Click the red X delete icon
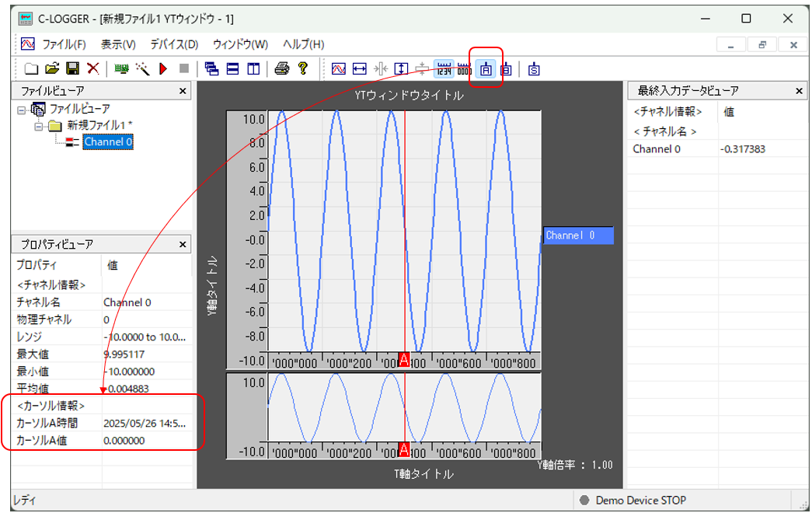Screen dimensions: 812x513 pos(93,69)
